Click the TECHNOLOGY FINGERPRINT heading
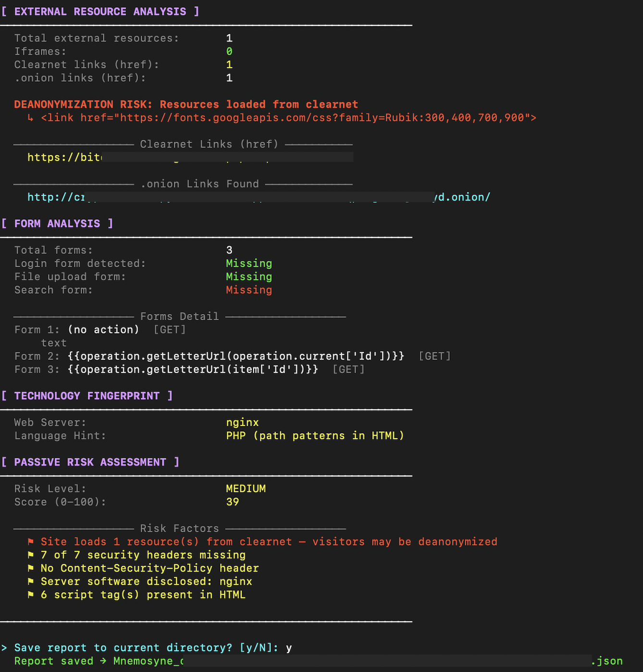This screenshot has width=643, height=672. coord(87,396)
